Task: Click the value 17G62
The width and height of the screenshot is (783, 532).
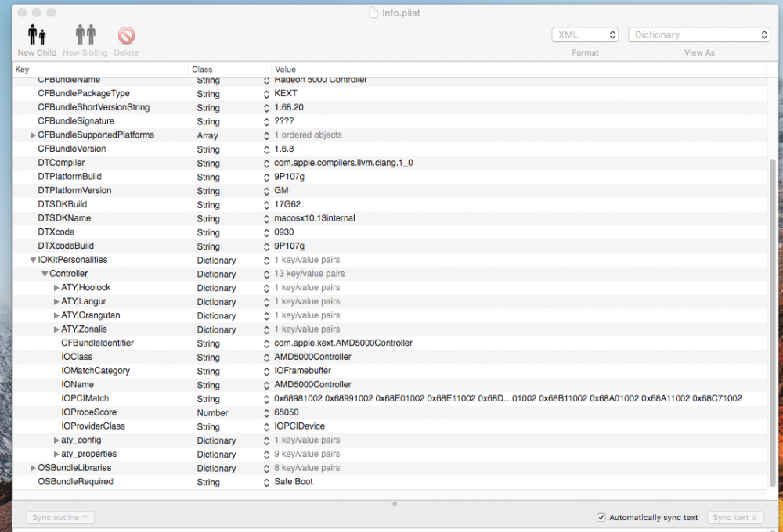Action: (287, 205)
